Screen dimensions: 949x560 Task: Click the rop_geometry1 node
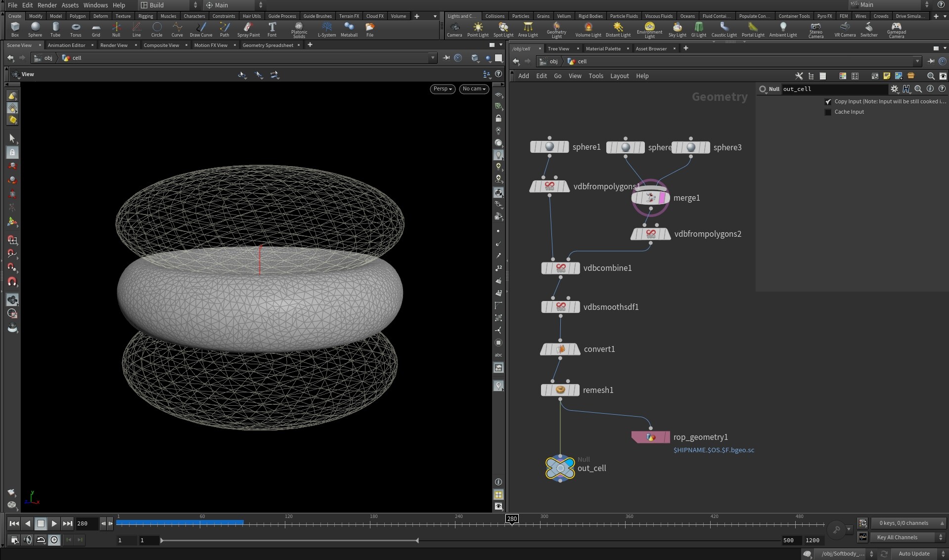[650, 437]
